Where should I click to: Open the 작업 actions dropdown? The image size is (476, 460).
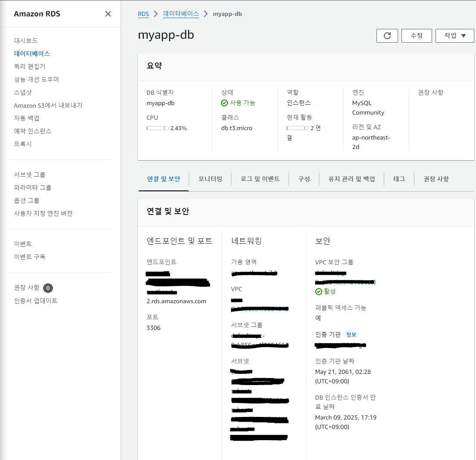(454, 36)
